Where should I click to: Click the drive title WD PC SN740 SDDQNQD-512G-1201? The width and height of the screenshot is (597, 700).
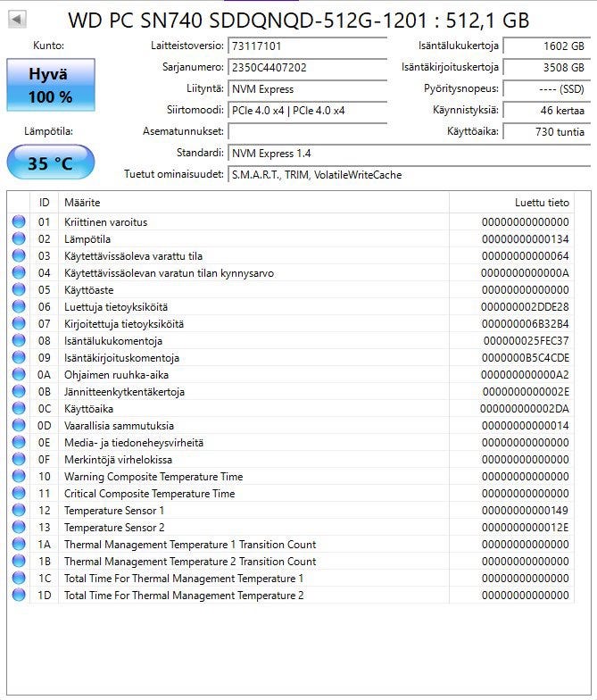click(x=248, y=20)
